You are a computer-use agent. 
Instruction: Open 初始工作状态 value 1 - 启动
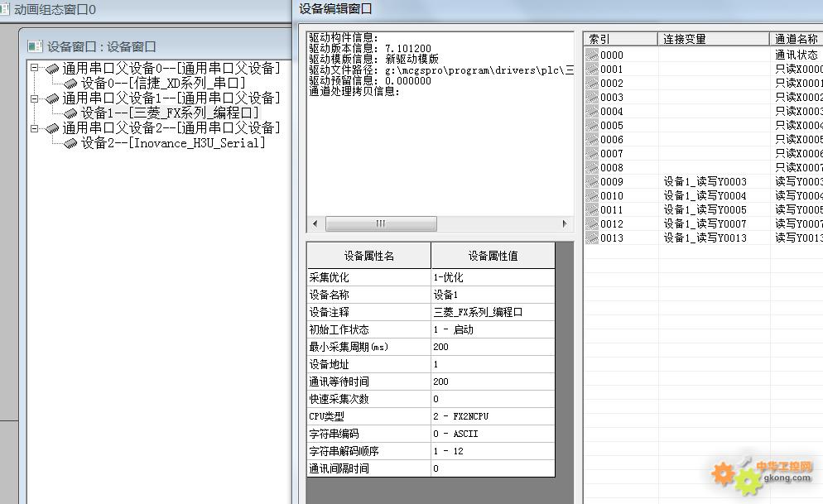click(493, 329)
